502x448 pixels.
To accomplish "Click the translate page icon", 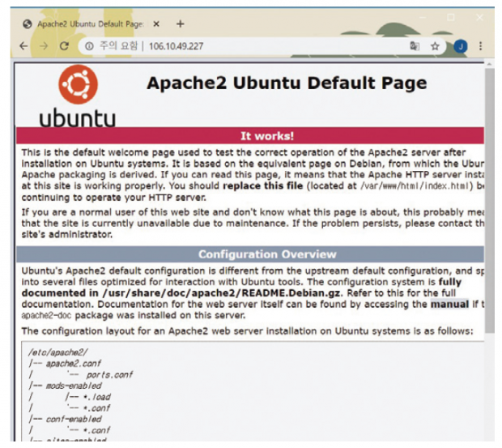I will point(415,46).
